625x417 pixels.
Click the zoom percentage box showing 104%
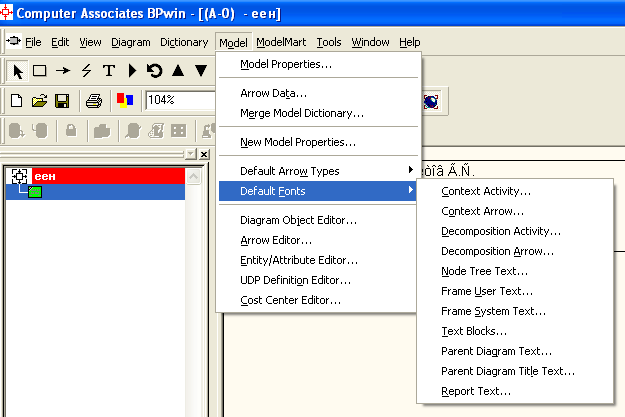coord(180,100)
